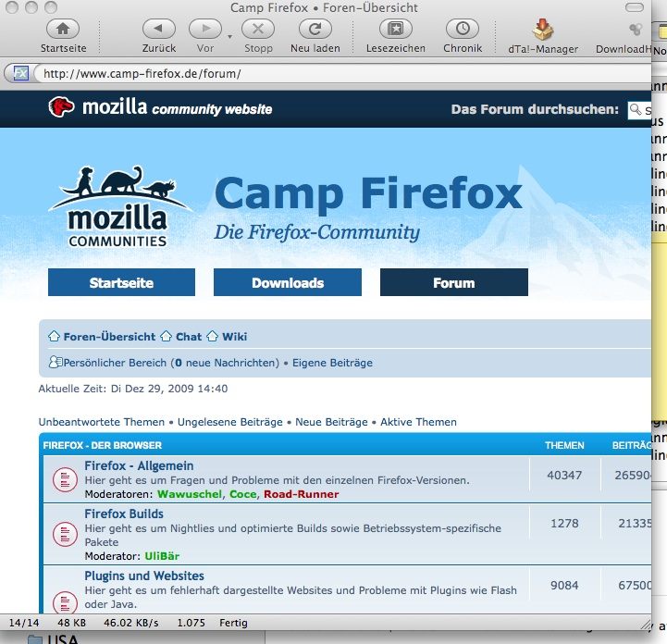The height and width of the screenshot is (644, 667).
Task: Click the toolbar toggle pill in title bar
Action: pos(635,7)
